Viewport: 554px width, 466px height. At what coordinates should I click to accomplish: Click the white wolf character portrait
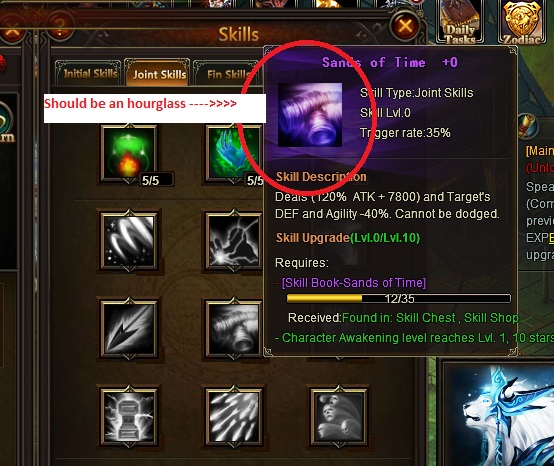pos(498,414)
